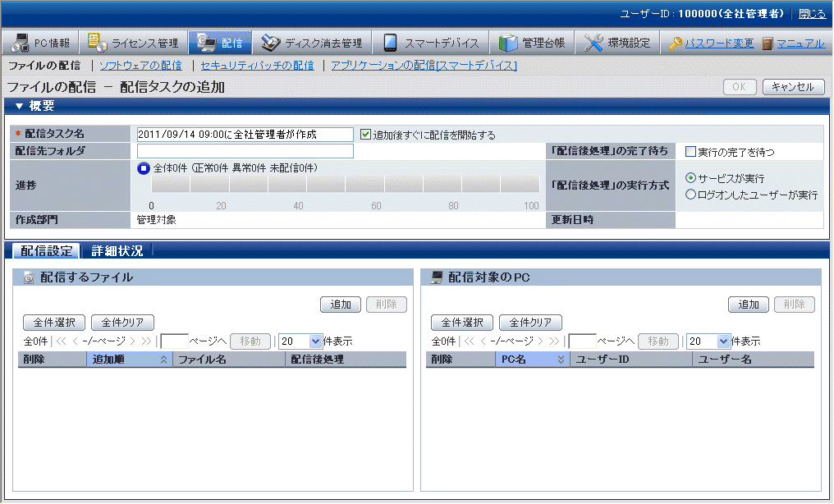Sort file list by 追加順 column

[x=129, y=360]
